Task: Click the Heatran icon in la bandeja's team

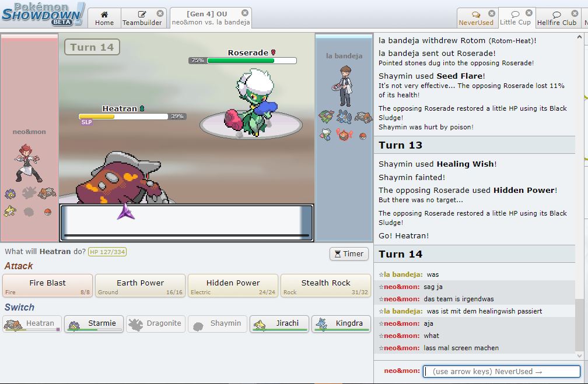Action: pyautogui.click(x=363, y=117)
